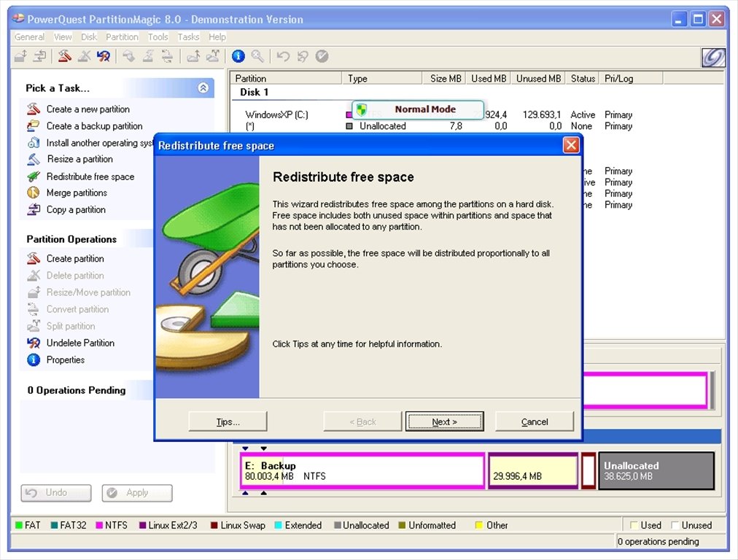Click the Undelete partition toolbar icon
The image size is (738, 560).
pos(104,56)
